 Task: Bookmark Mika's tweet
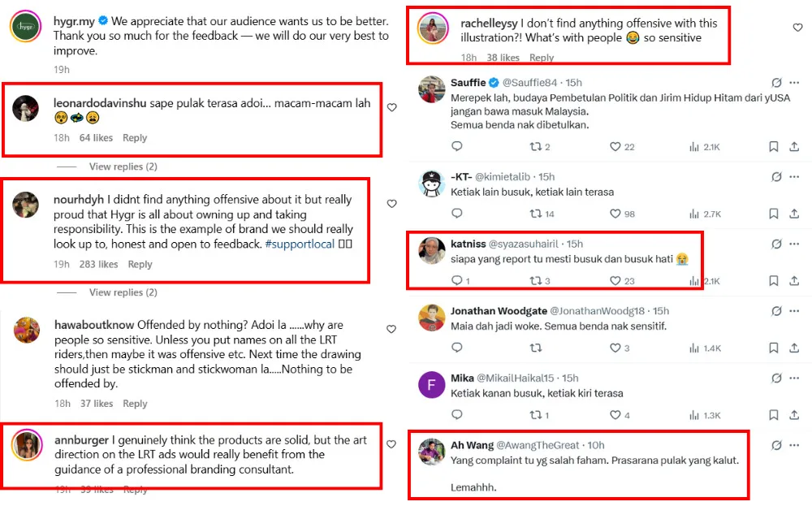point(773,416)
